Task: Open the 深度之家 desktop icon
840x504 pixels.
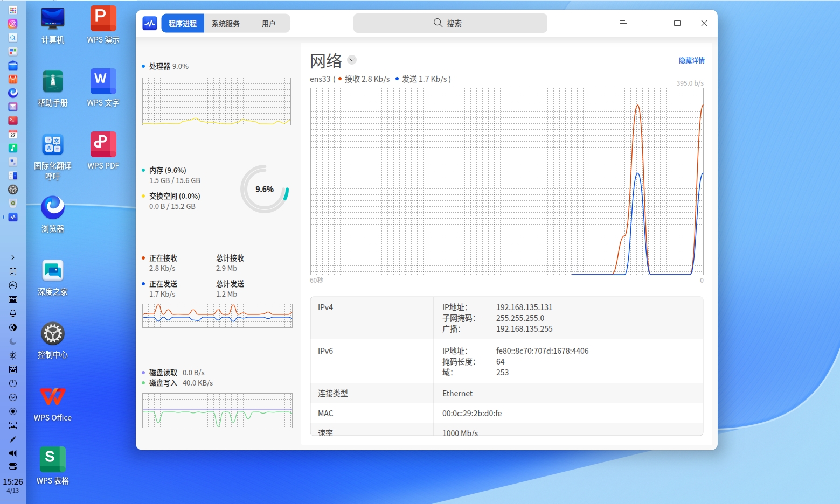Action: point(53,277)
